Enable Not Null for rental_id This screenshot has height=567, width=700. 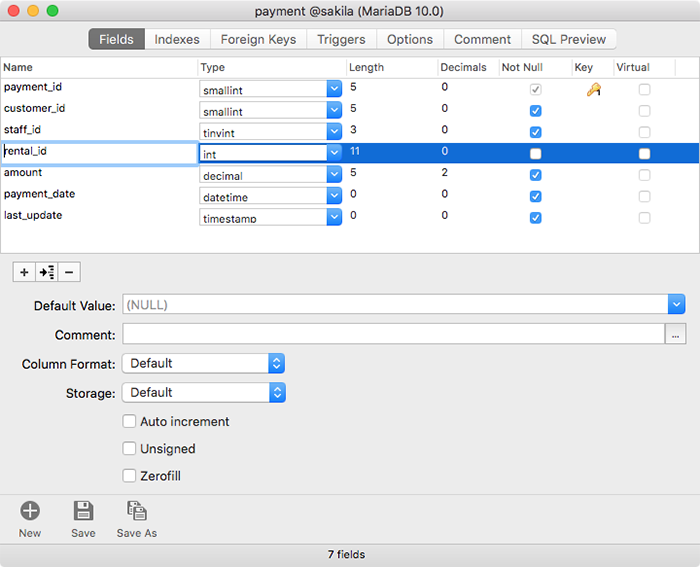coord(536,154)
